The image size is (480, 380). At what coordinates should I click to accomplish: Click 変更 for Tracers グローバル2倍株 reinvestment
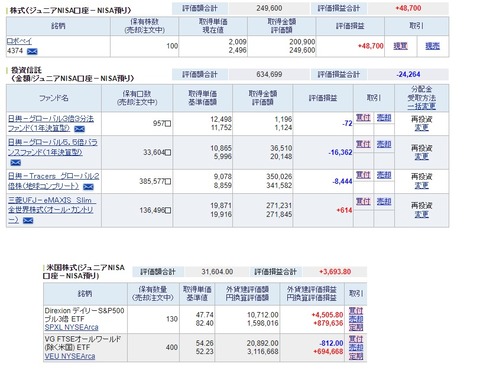(x=421, y=185)
